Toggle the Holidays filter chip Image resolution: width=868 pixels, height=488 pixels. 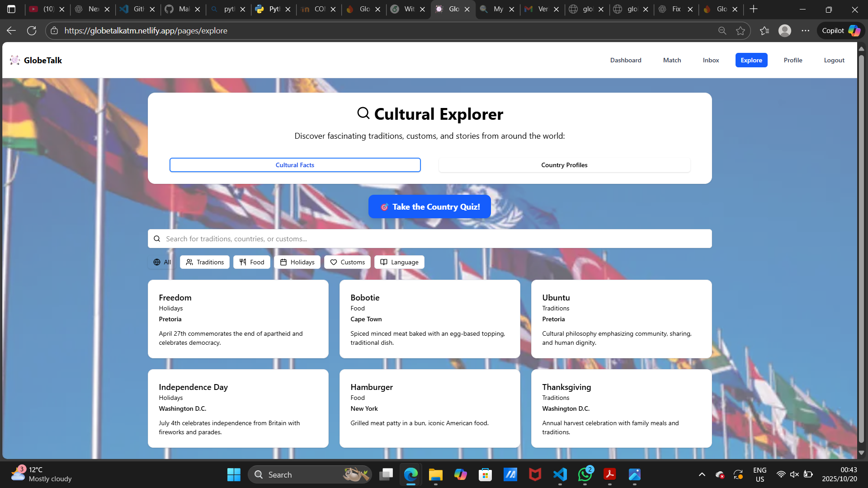pyautogui.click(x=297, y=262)
